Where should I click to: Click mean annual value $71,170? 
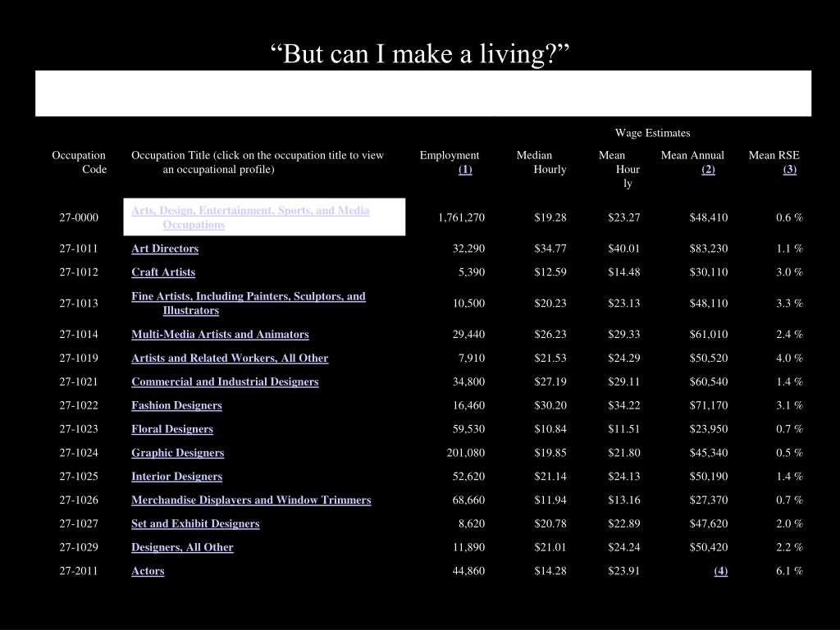pos(709,405)
